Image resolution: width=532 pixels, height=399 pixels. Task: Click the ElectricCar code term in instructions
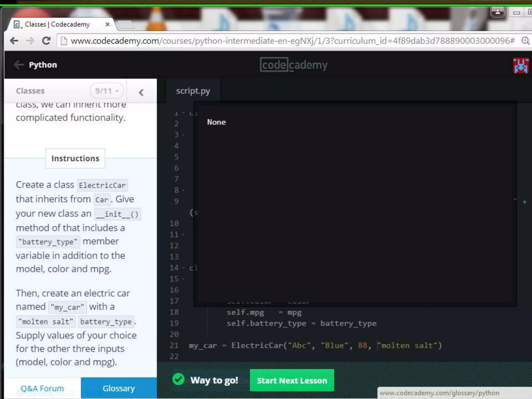click(x=102, y=185)
